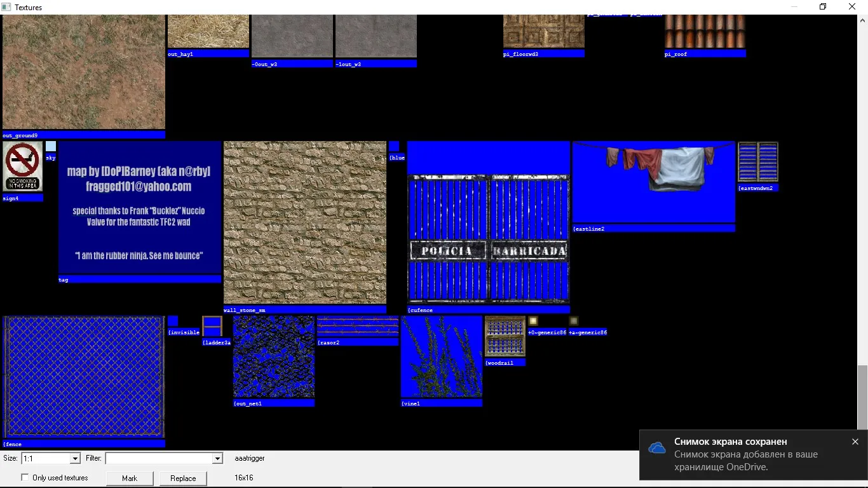Select the {eastwndwn2 window texture

coord(757,162)
